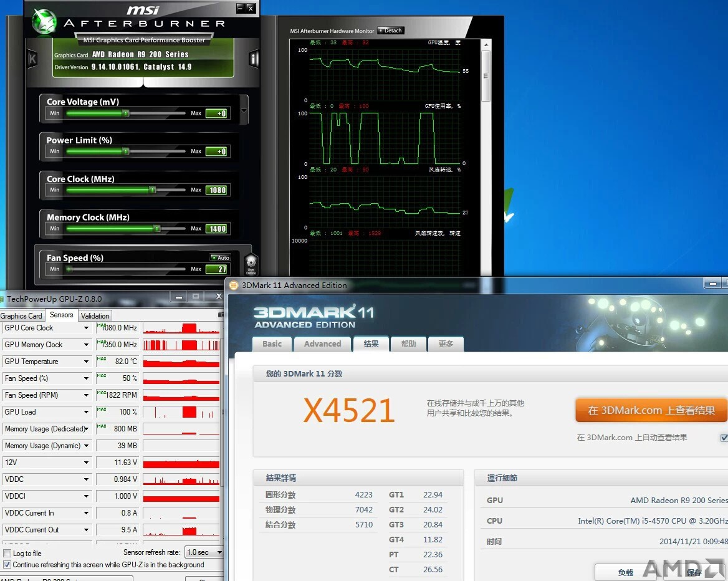Image resolution: width=728 pixels, height=581 pixels.
Task: Toggle auto-view results on 3DMark.com checkbox
Action: click(724, 438)
